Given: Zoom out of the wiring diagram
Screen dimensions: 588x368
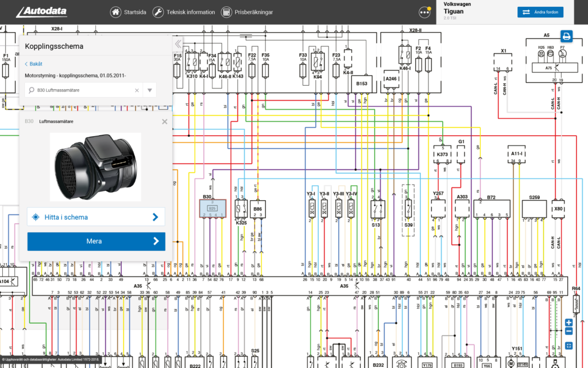Looking at the screenshot, I should [x=568, y=331].
